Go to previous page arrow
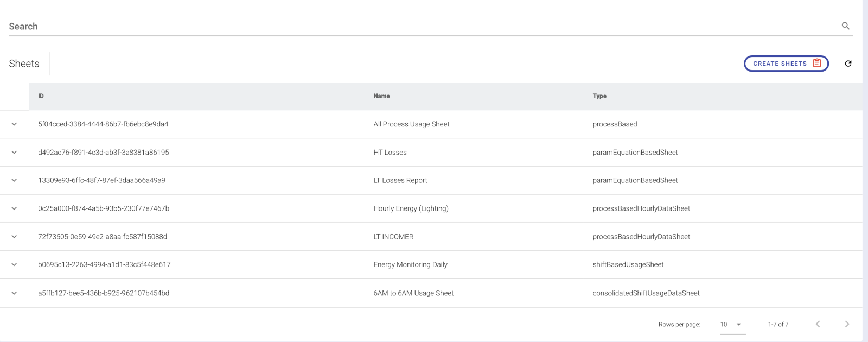 818,324
